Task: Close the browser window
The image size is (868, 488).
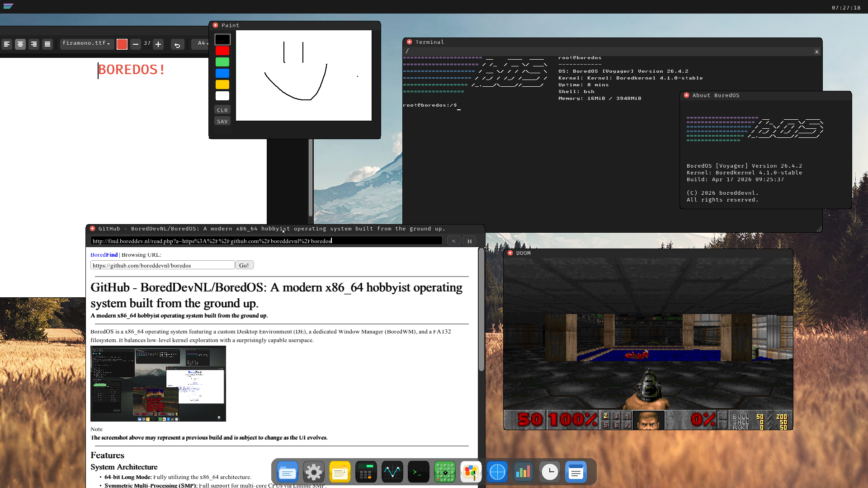Action: [92, 229]
